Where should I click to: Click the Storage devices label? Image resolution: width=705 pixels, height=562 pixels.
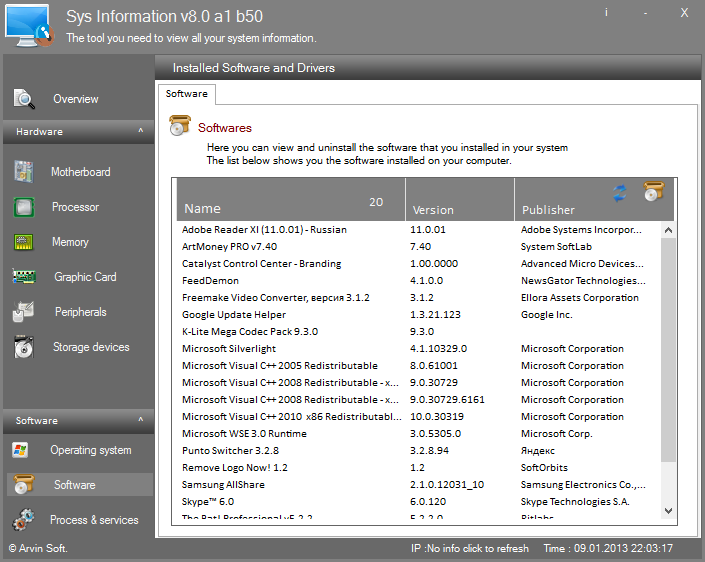(x=91, y=347)
